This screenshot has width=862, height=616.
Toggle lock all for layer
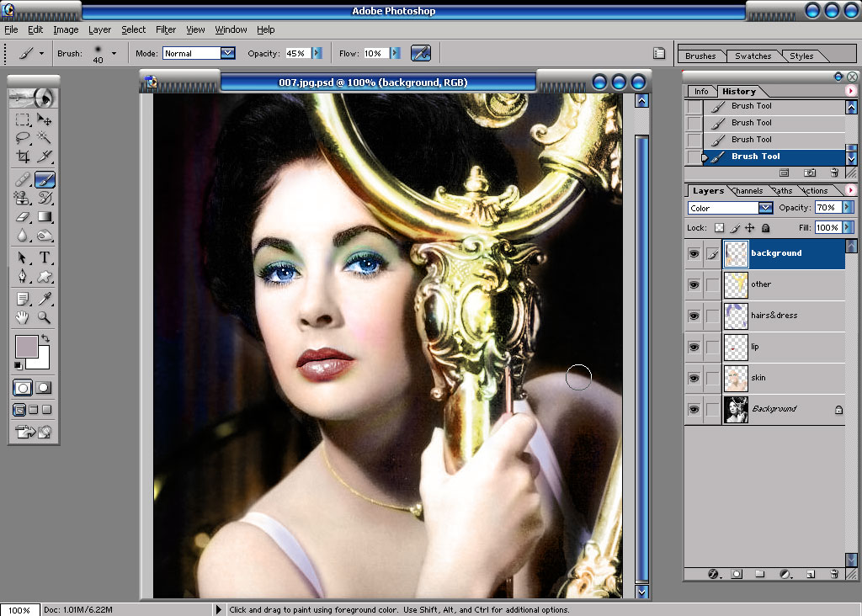point(765,227)
